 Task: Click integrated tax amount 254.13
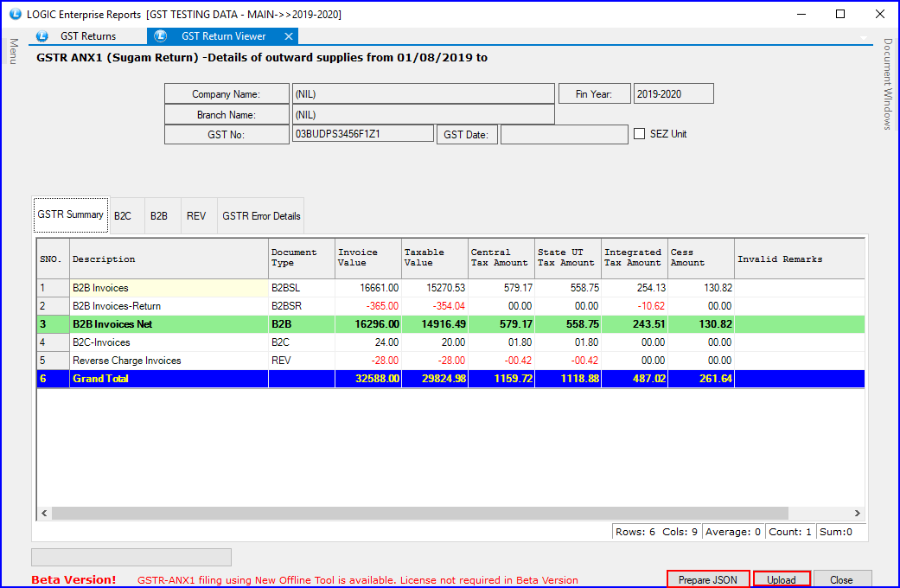[635, 288]
